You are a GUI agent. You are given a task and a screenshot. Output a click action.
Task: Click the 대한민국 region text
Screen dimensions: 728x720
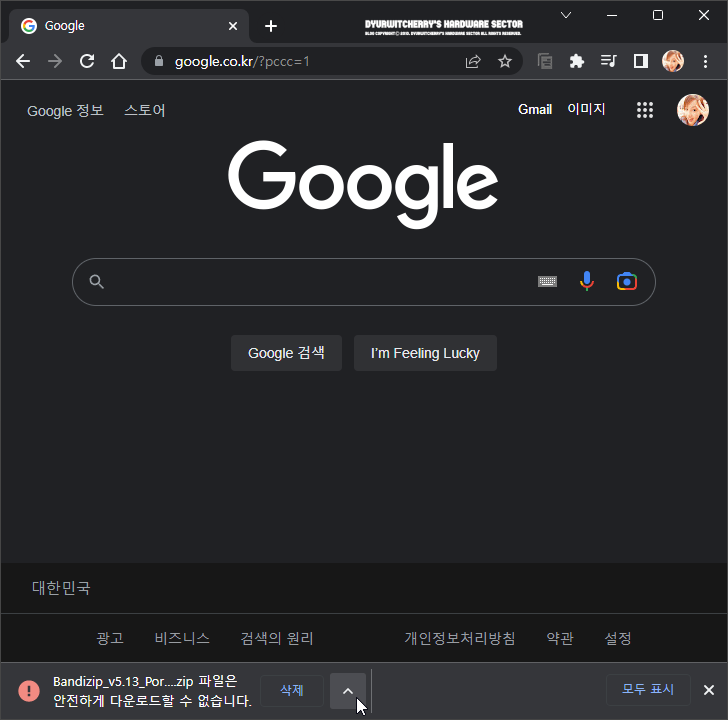[61, 588]
